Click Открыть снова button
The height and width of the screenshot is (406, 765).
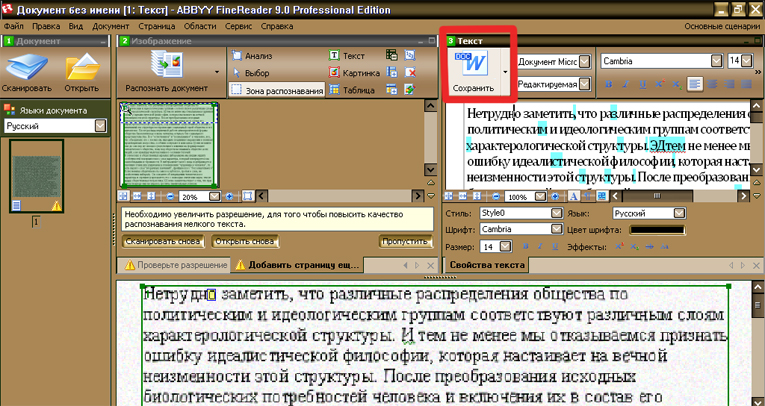point(244,241)
